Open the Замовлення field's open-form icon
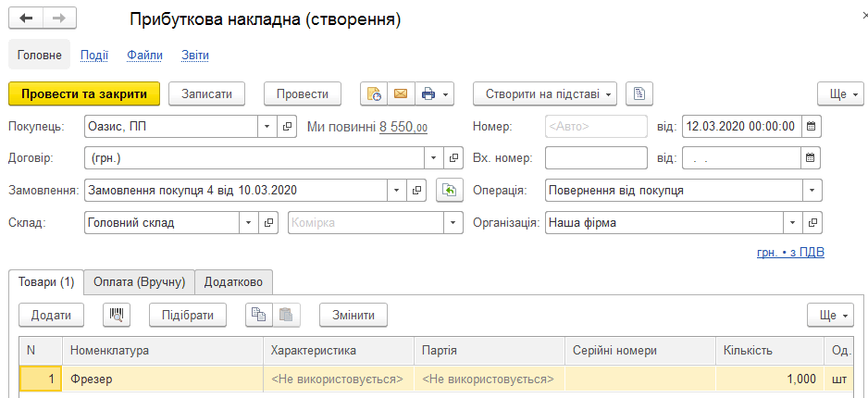The image size is (868, 398). 416,191
